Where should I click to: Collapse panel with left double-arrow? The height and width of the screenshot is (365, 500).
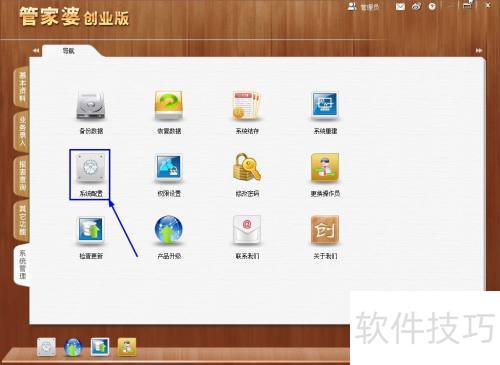coord(36,51)
